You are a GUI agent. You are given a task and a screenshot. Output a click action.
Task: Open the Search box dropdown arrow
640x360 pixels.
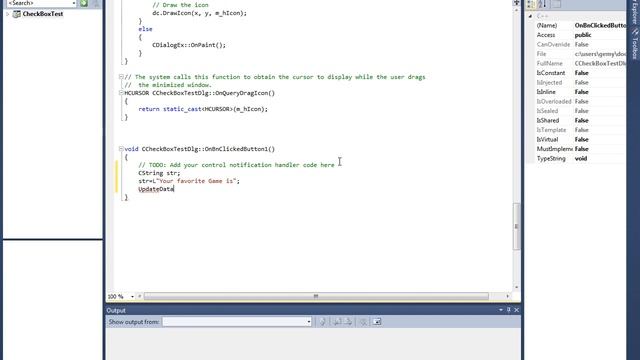(74, 3)
